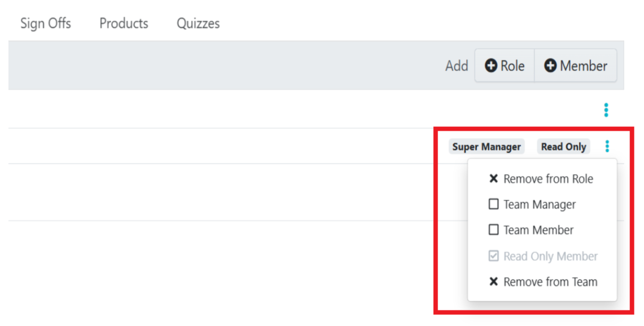Screen dimensions: 644x326
Task: Click the plus icon on Role button
Action: (x=491, y=65)
